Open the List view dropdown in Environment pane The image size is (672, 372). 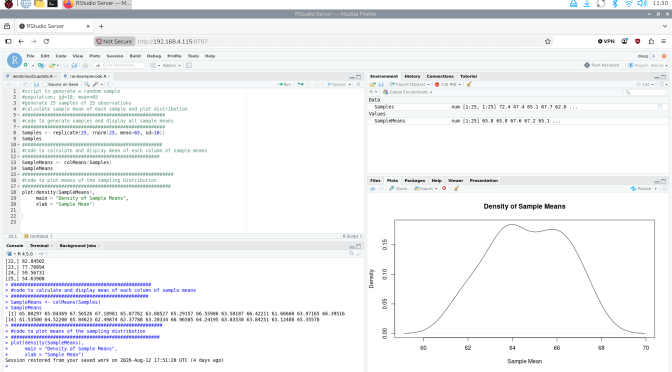tap(645, 84)
